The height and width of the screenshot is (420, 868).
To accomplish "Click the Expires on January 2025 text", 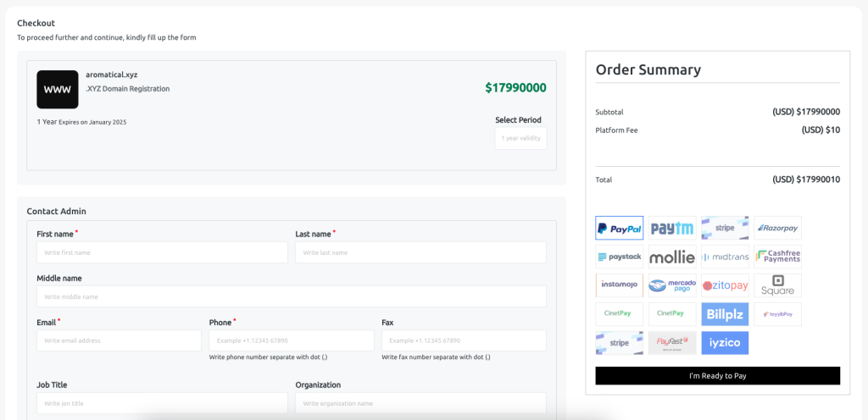I will tap(92, 122).
